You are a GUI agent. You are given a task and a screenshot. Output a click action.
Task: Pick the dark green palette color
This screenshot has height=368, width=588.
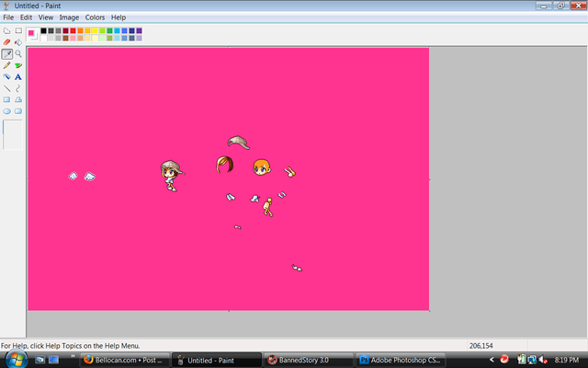[x=110, y=30]
